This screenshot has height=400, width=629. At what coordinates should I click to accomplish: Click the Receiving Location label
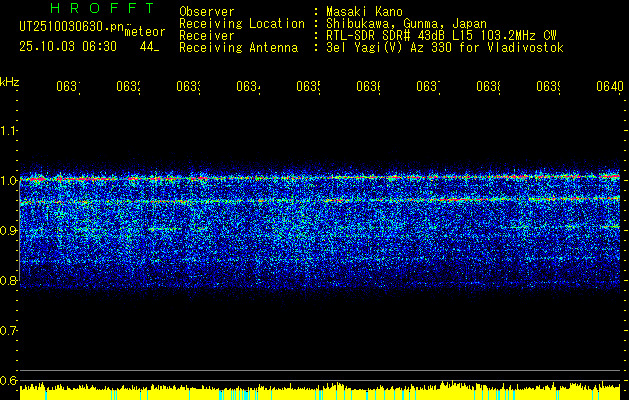(242, 23)
